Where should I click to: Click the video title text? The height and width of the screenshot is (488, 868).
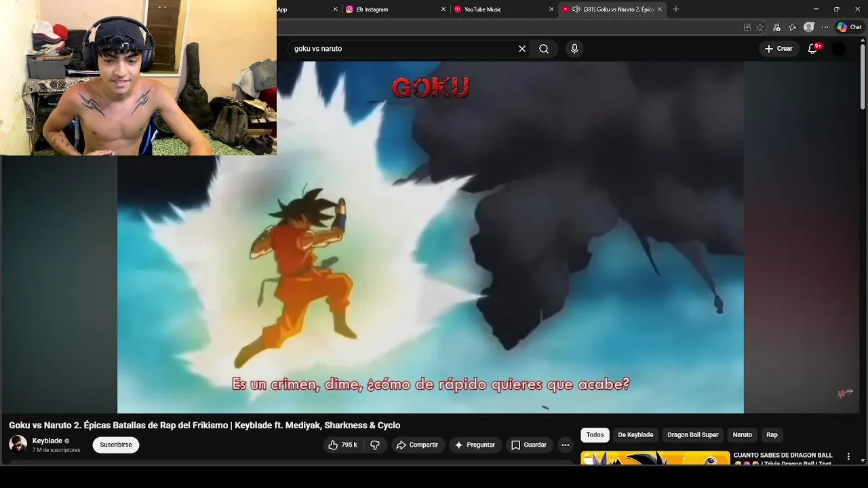(x=205, y=426)
